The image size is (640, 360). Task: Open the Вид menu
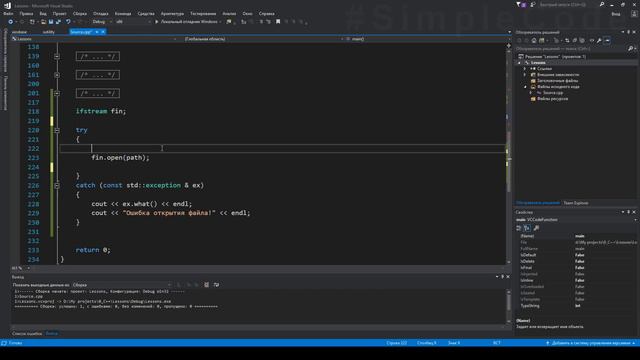coord(43,13)
